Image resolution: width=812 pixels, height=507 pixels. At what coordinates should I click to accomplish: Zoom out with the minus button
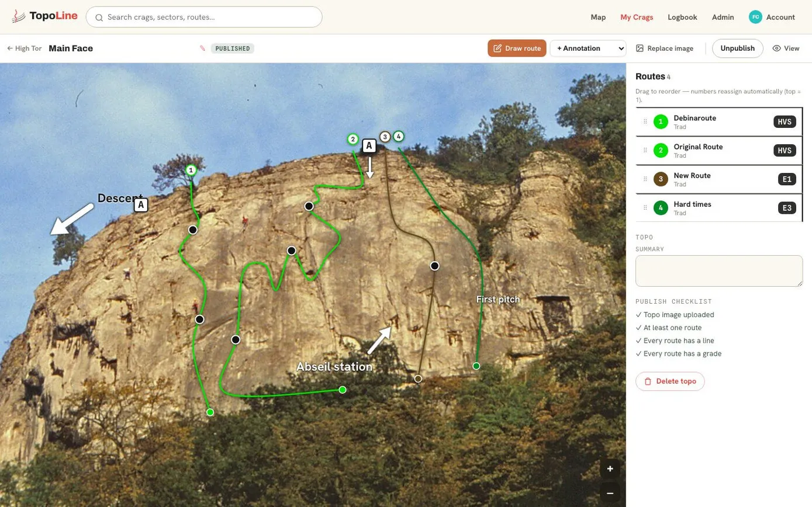click(610, 493)
